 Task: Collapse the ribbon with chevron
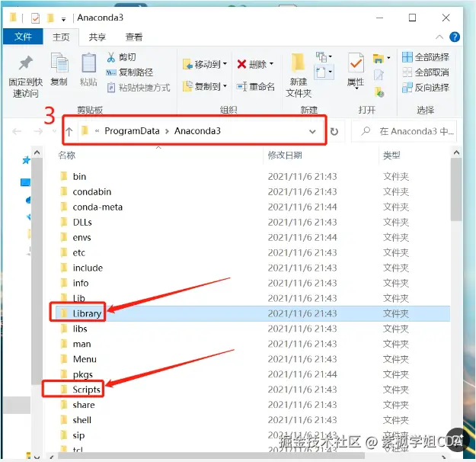coord(439,37)
